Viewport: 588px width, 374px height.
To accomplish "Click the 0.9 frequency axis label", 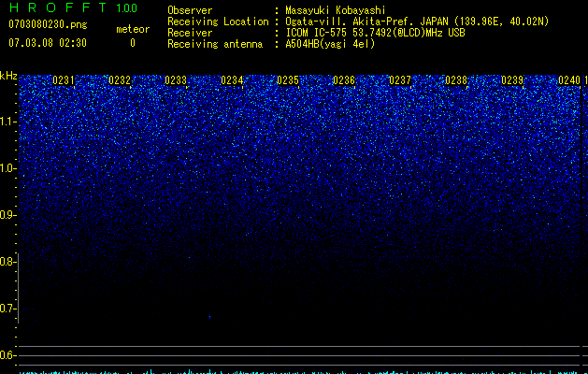I will pyautogui.click(x=7, y=215).
